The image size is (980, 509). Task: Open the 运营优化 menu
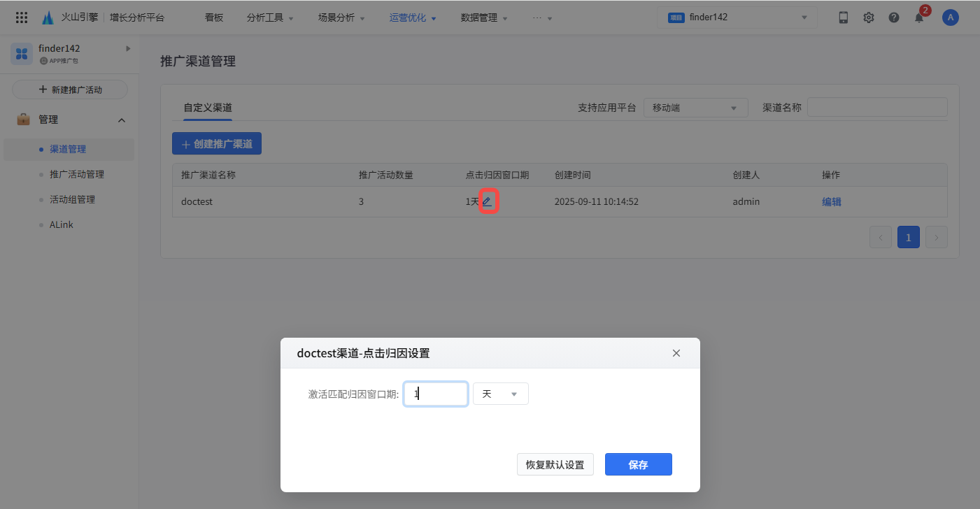point(413,17)
